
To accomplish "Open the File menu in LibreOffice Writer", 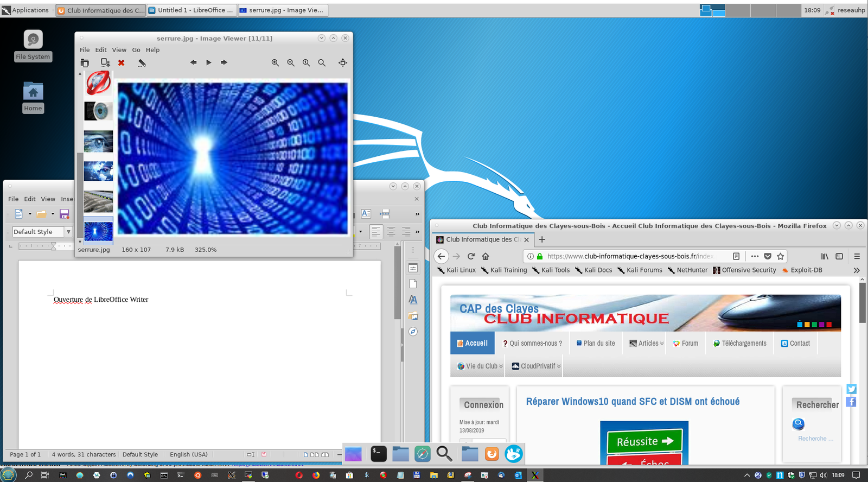I will click(14, 199).
